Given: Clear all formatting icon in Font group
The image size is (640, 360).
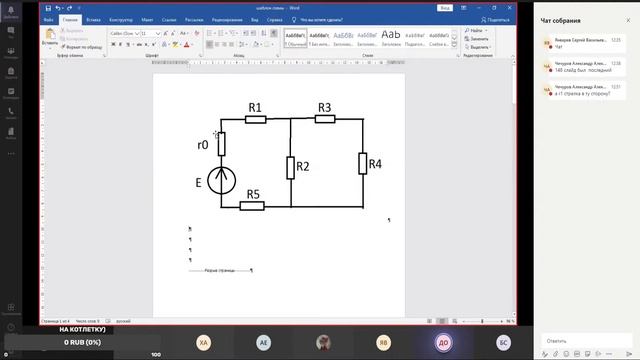Looking at the screenshot, I should tap(197, 33).
